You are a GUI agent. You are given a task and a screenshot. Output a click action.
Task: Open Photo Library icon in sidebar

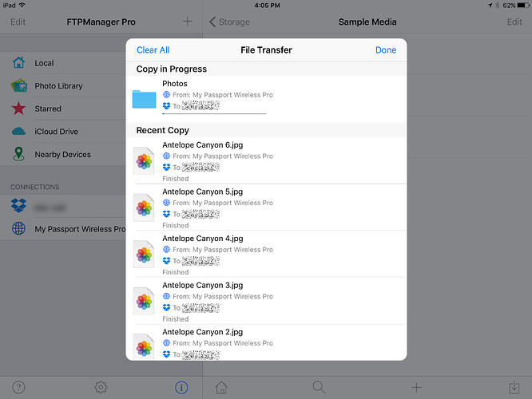(x=18, y=85)
